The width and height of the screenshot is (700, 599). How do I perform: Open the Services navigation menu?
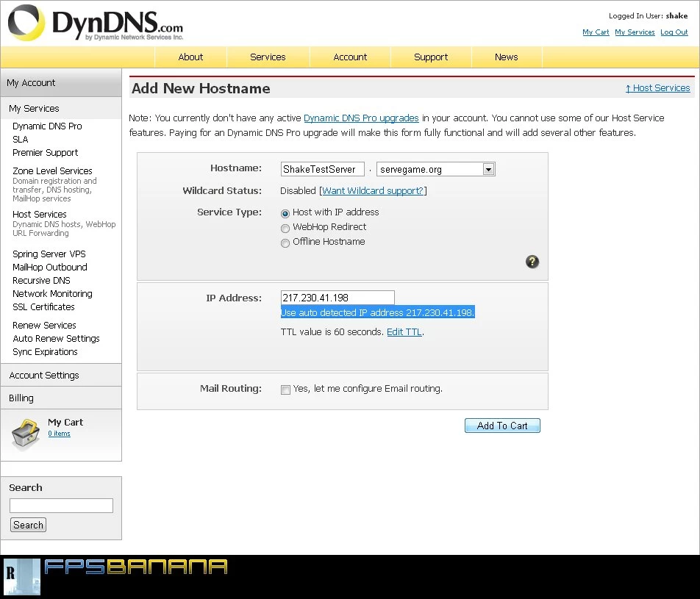[268, 57]
